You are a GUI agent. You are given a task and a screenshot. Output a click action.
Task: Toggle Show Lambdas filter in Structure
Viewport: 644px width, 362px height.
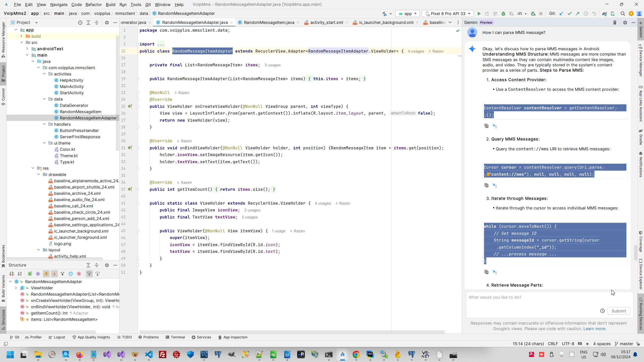pyautogui.click(x=79, y=274)
